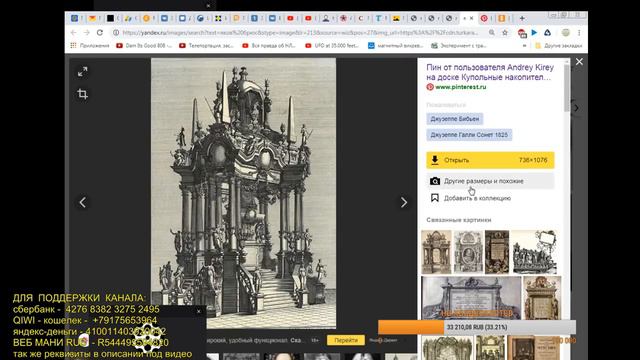640x360 pixels.
Task: Open the Другие закладки folder
Action: (x=559, y=46)
